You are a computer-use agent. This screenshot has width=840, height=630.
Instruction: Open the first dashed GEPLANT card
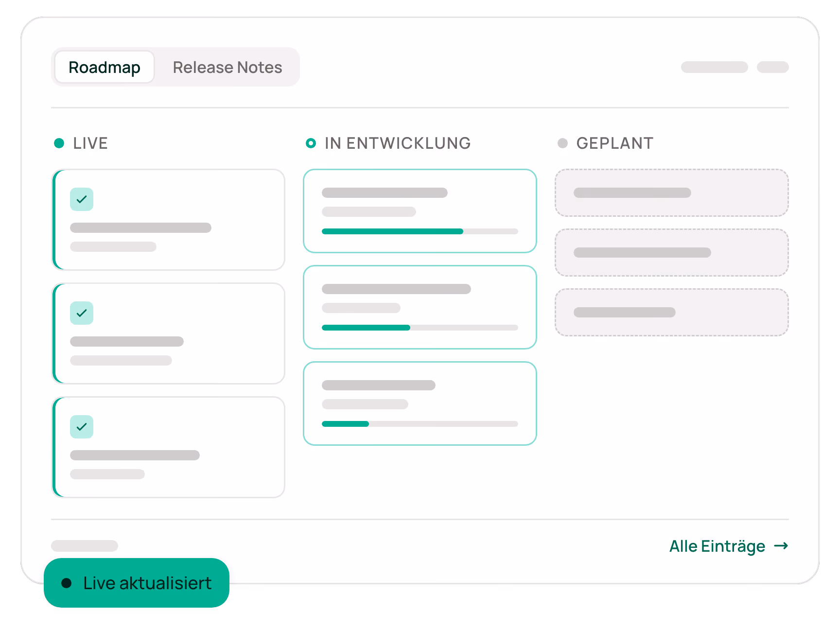coord(672,192)
